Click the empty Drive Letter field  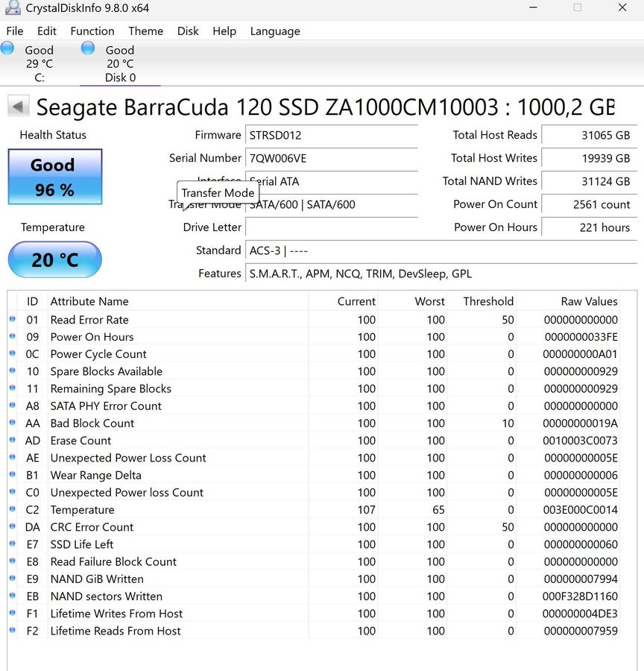point(332,227)
